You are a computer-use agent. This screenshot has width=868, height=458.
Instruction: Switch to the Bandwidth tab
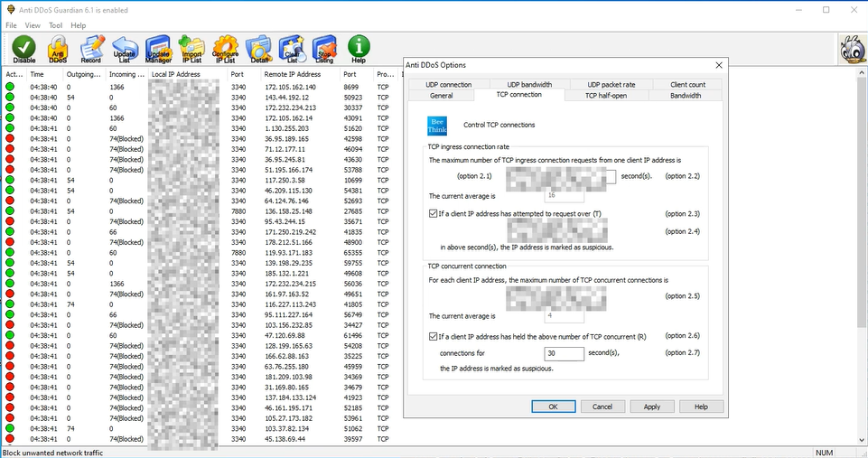[686, 95]
